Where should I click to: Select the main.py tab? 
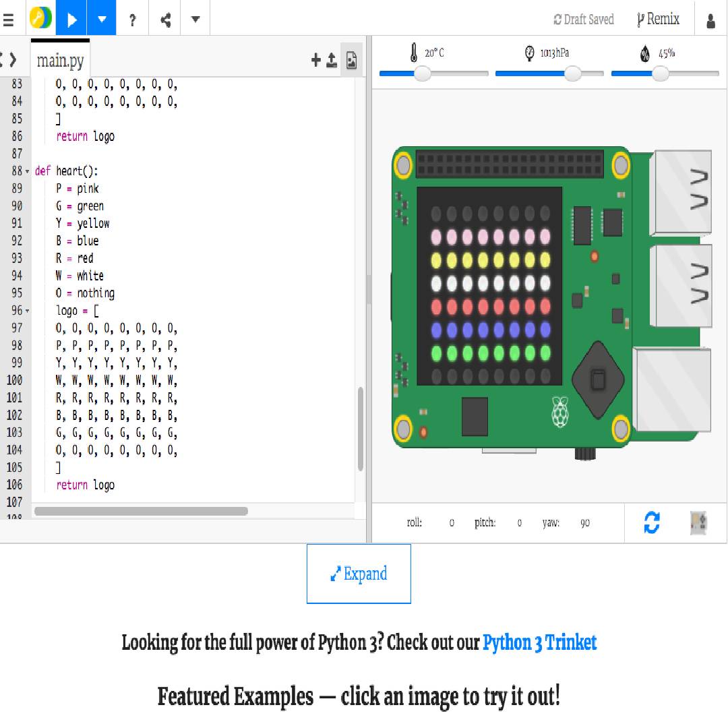coord(60,61)
